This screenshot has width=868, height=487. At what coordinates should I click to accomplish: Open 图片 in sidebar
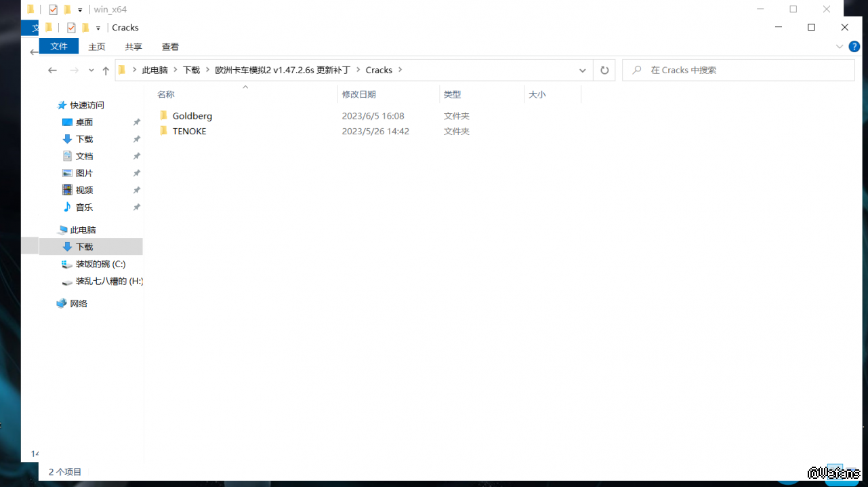[84, 173]
